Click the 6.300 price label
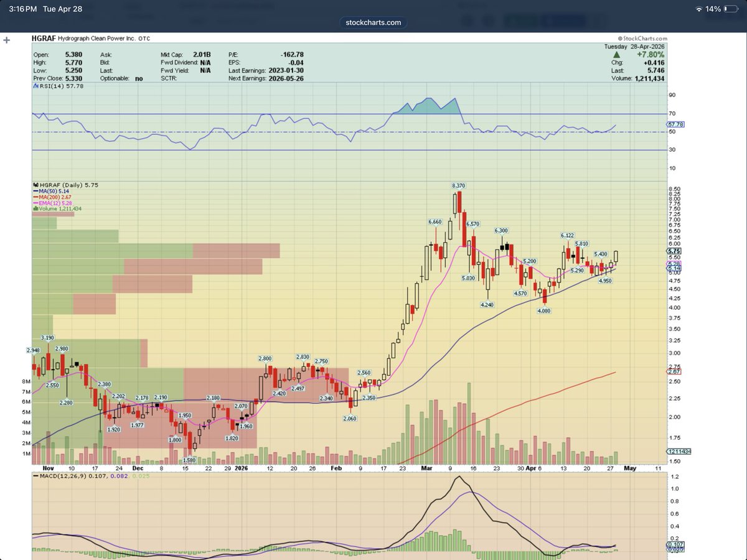The width and height of the screenshot is (747, 560). [x=502, y=230]
